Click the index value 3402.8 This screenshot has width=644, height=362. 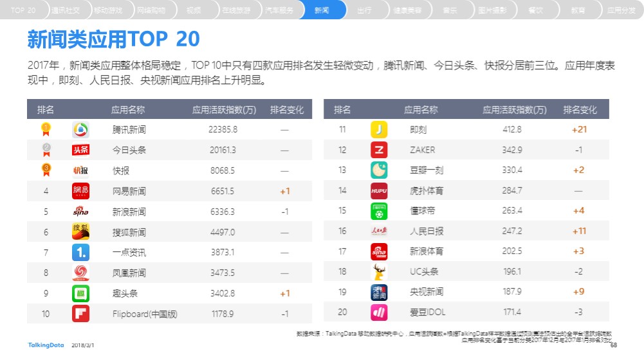click(223, 293)
